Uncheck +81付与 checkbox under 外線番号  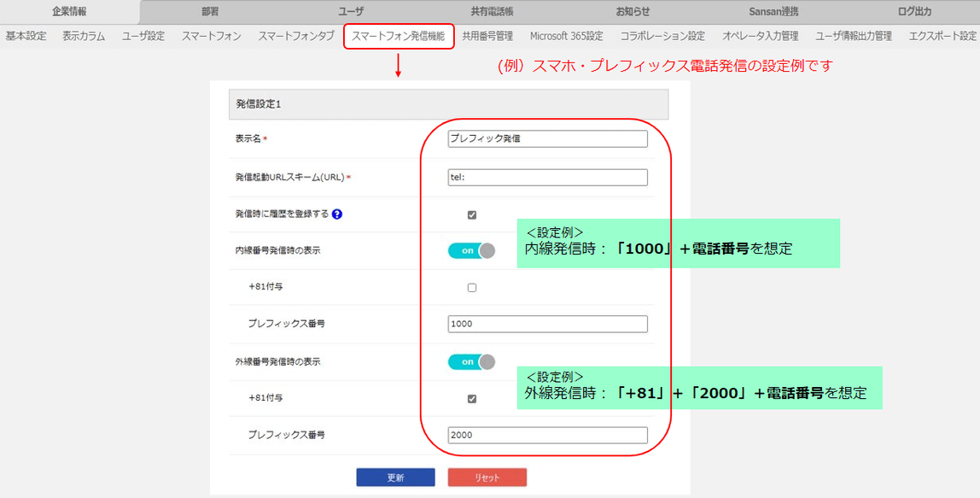[x=472, y=399]
